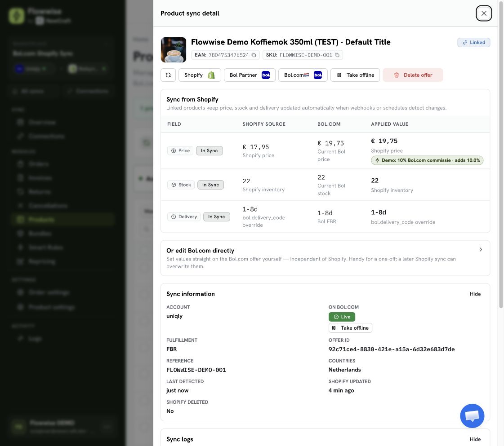Hide the Sync logs section
The width and height of the screenshot is (504, 446).
coord(475,439)
